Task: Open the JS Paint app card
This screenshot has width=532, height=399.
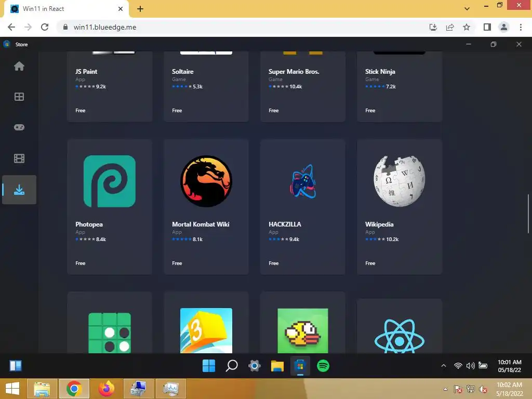Action: [x=110, y=87]
